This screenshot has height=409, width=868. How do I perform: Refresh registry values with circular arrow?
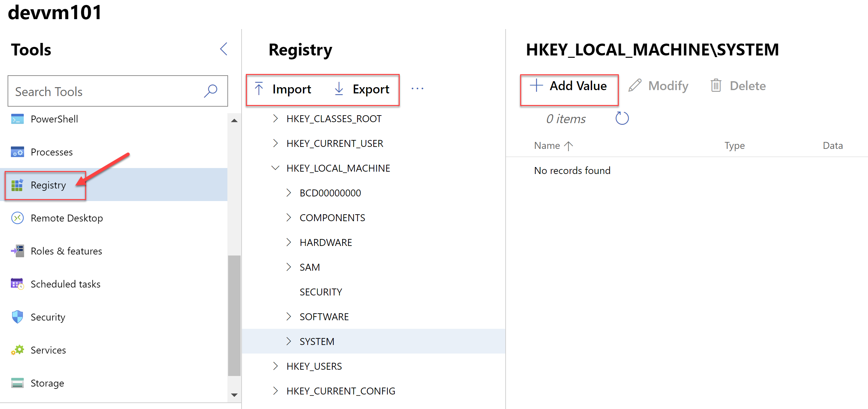(622, 119)
